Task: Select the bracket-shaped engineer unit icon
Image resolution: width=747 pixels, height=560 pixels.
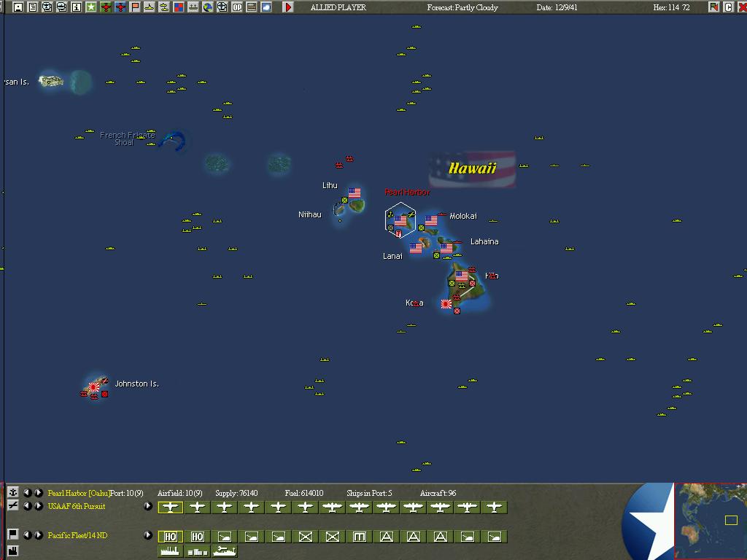Action: point(360,537)
